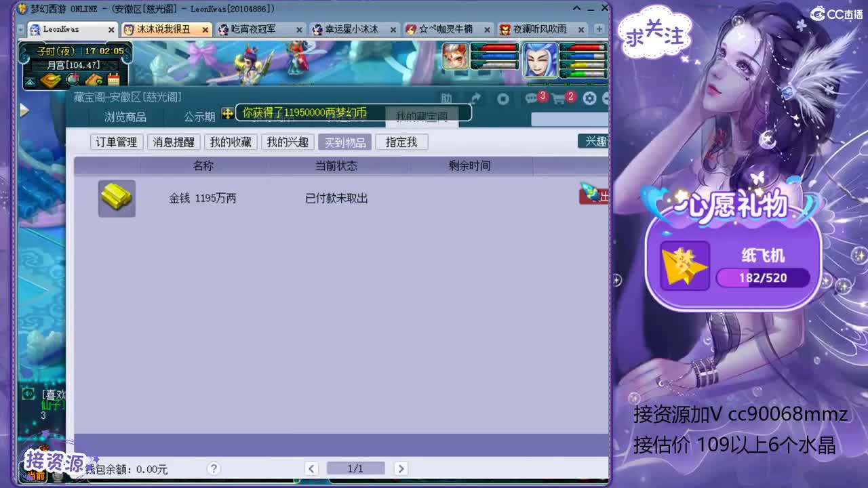
Task: Click the 钱包余额: 0.00元 text
Action: click(x=126, y=469)
